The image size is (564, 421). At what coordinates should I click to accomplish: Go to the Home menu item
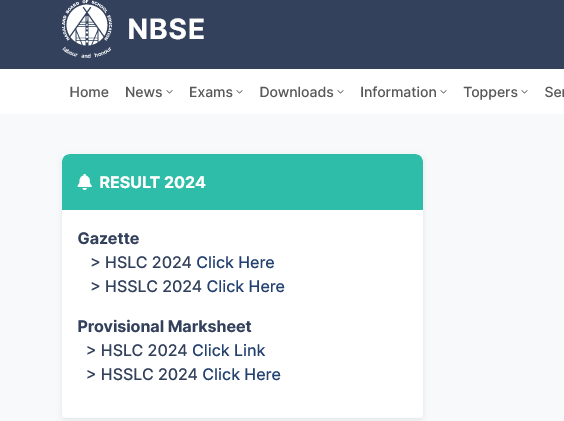click(89, 92)
